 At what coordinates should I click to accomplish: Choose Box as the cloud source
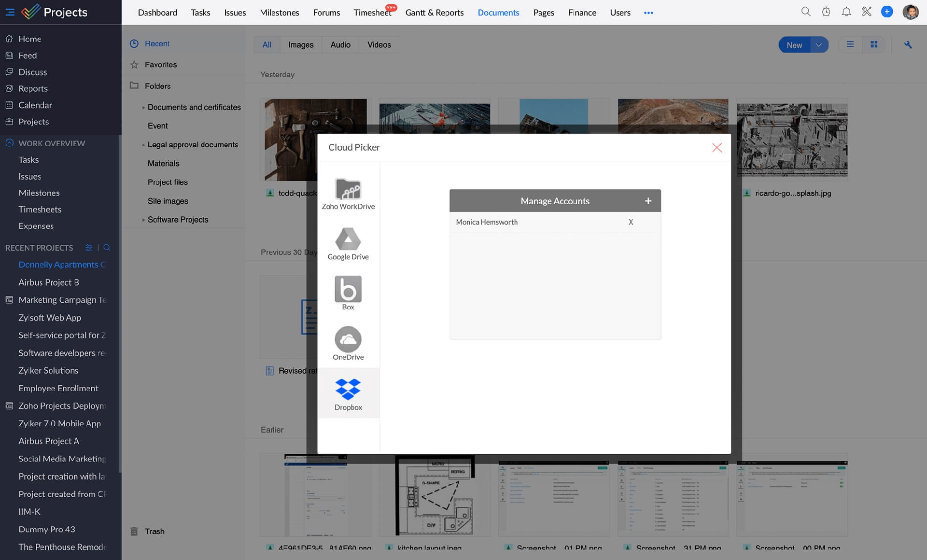tap(348, 292)
